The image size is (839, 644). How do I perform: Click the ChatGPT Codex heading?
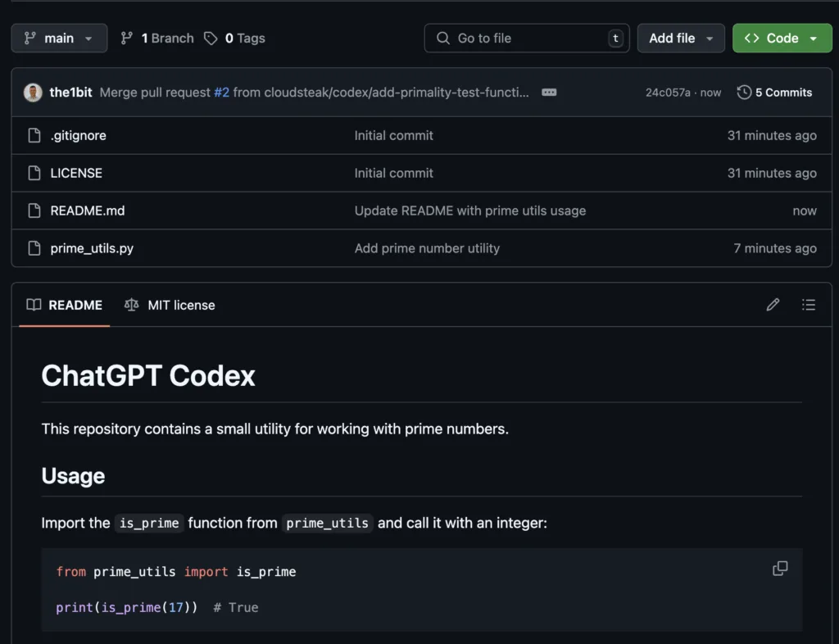[148, 375]
